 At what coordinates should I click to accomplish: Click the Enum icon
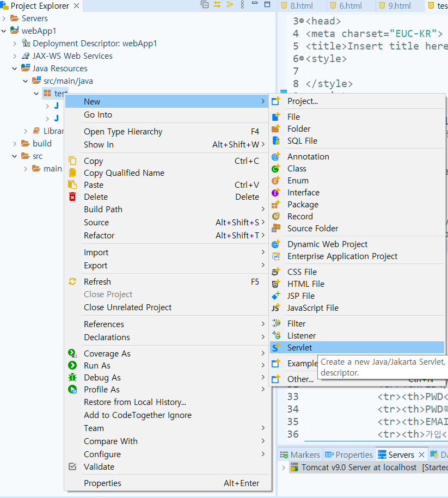276,180
